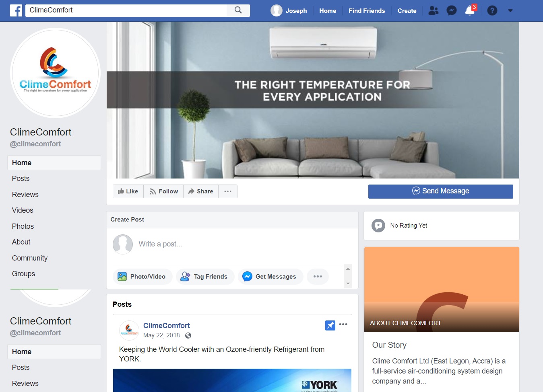The image size is (543, 392).
Task: Select the Photos tab in sidebar
Action: point(23,226)
